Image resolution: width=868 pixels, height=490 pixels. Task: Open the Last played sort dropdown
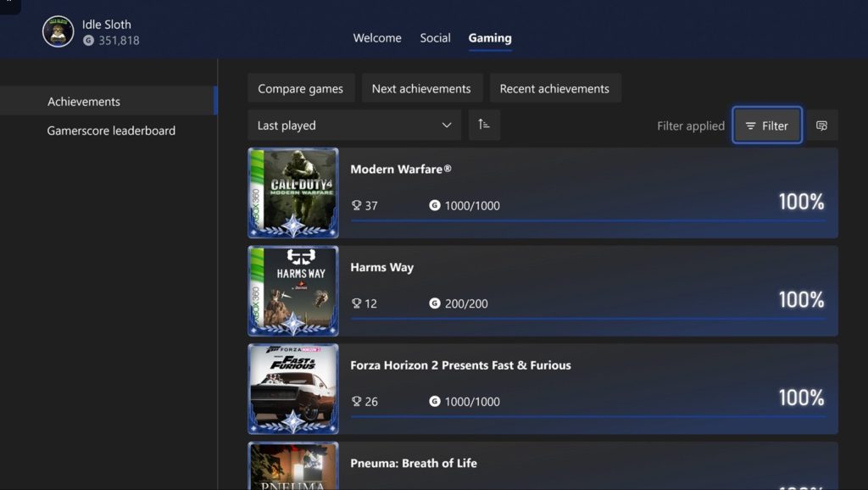click(354, 125)
